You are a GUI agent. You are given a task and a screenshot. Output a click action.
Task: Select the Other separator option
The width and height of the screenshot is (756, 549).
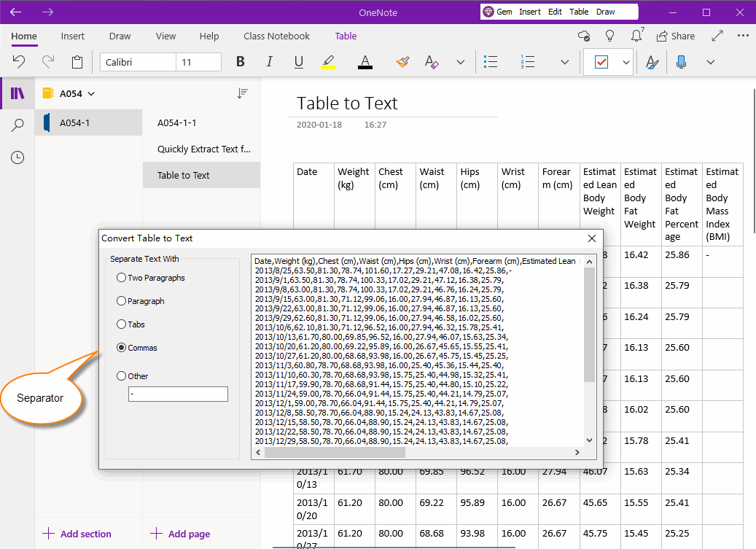[x=132, y=376]
